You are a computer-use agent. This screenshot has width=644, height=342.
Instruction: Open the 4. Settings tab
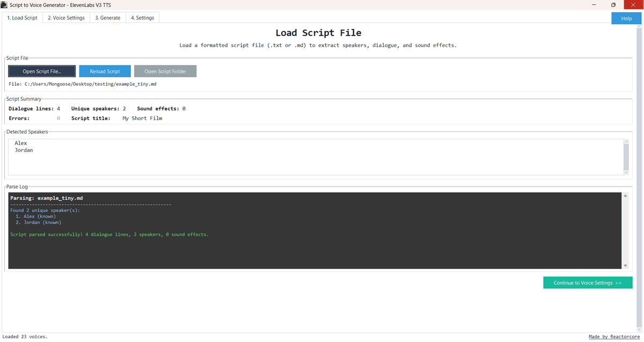(x=142, y=18)
